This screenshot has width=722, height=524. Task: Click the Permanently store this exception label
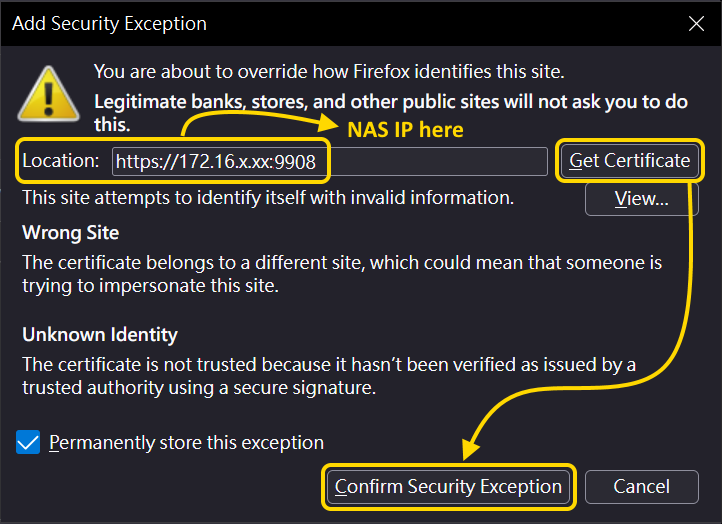pyautogui.click(x=186, y=442)
